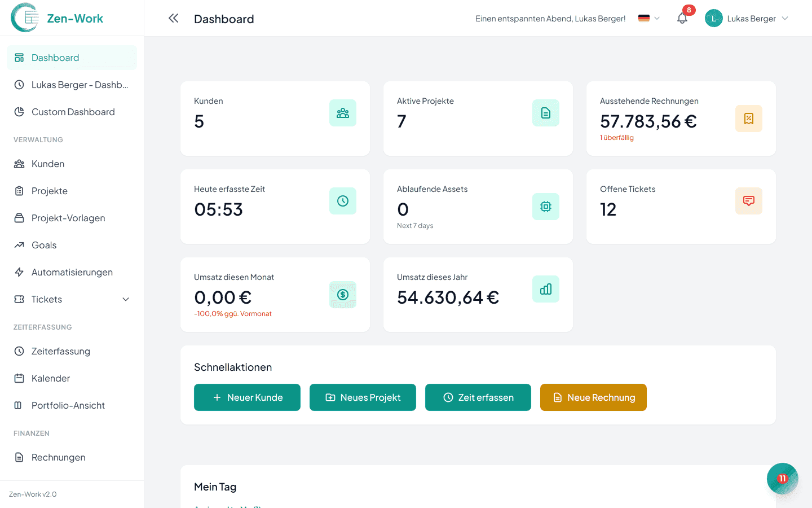Image resolution: width=812 pixels, height=508 pixels.
Task: Click the greeting 'Einen entspannten Abend, Lukas Berger!'
Action: pyautogui.click(x=550, y=19)
